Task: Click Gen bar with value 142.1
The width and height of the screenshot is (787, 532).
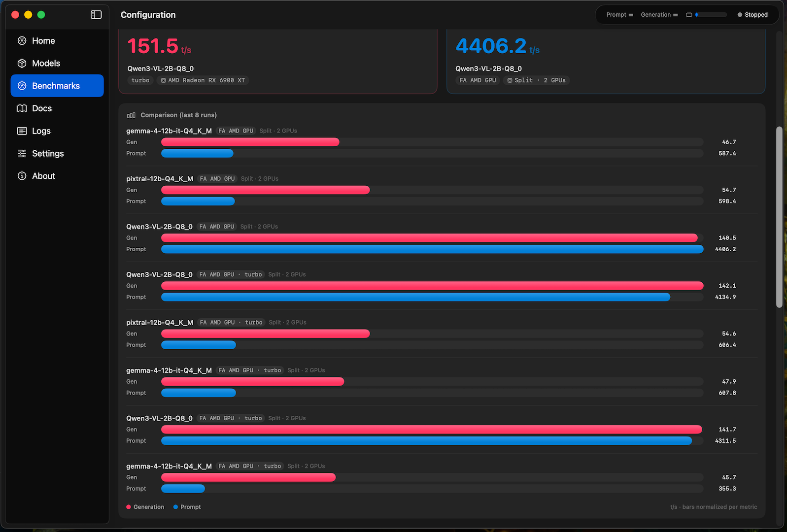Action: tap(432, 286)
